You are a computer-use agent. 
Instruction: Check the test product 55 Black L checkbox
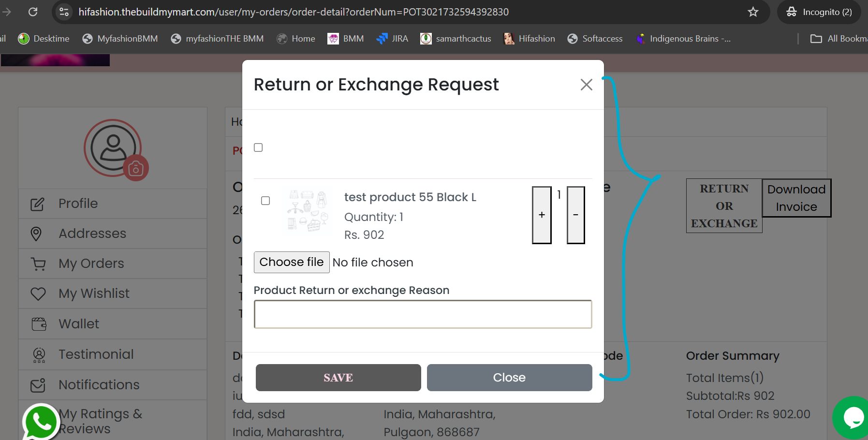click(265, 201)
